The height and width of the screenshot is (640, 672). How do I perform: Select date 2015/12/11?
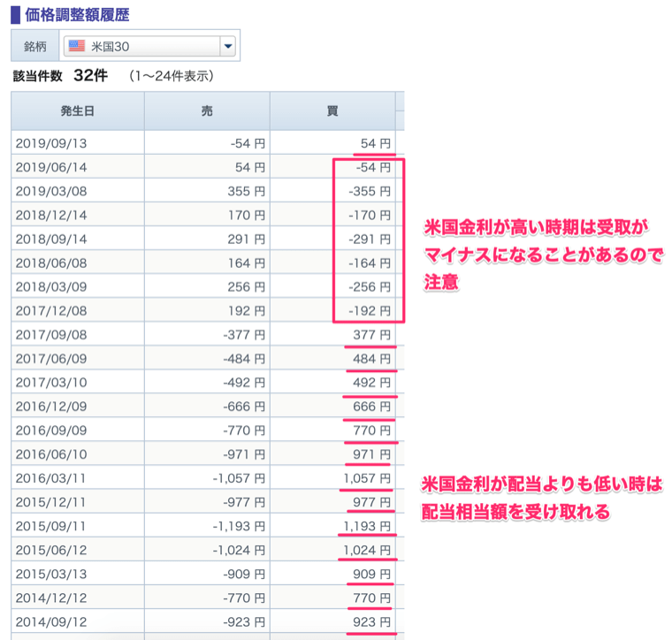(51, 502)
